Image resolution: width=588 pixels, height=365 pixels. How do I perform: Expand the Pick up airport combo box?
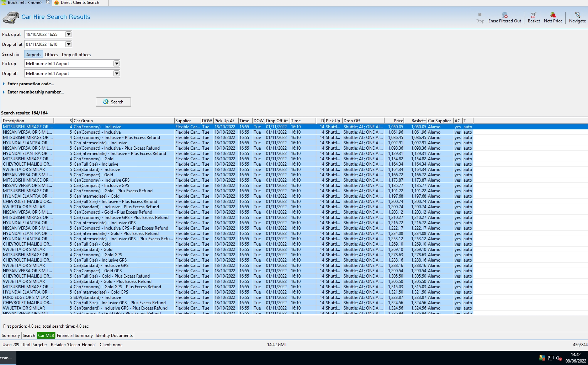[x=116, y=64]
